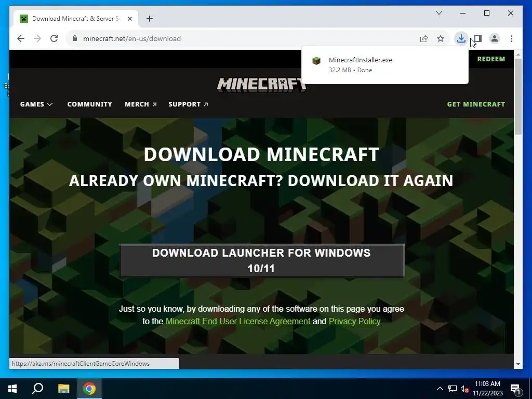Screen dimensions: 532x399
Task: Share this page icon in address bar
Action: 424,38
